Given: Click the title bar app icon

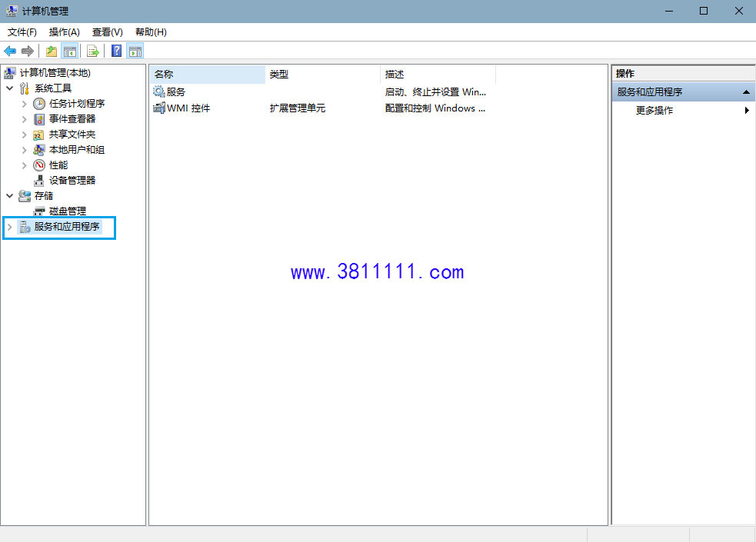Looking at the screenshot, I should 12,11.
